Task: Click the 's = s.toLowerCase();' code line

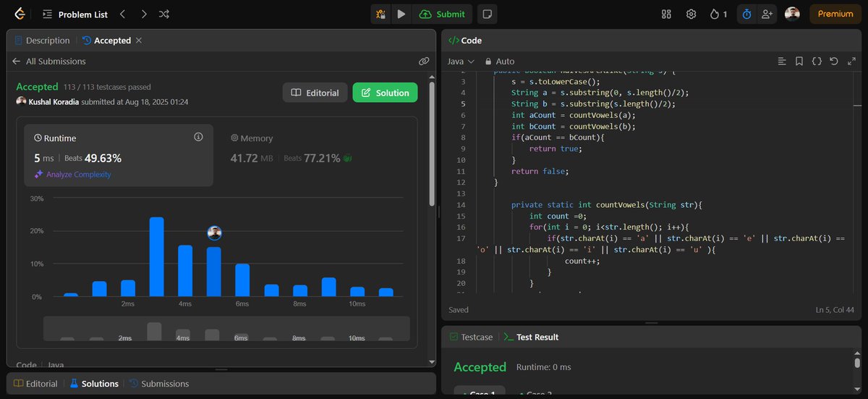Action: point(555,81)
